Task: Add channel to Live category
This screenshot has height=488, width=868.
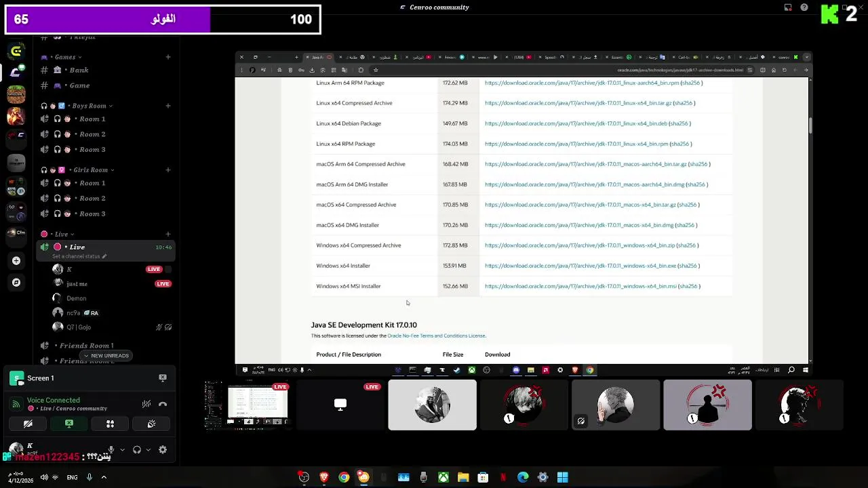Action: click(168, 235)
